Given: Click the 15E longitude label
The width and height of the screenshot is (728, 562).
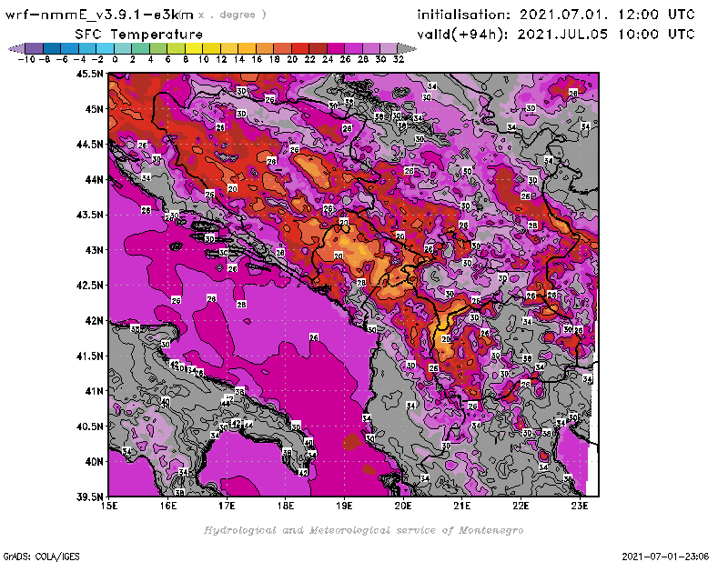Looking at the screenshot, I should point(109,506).
